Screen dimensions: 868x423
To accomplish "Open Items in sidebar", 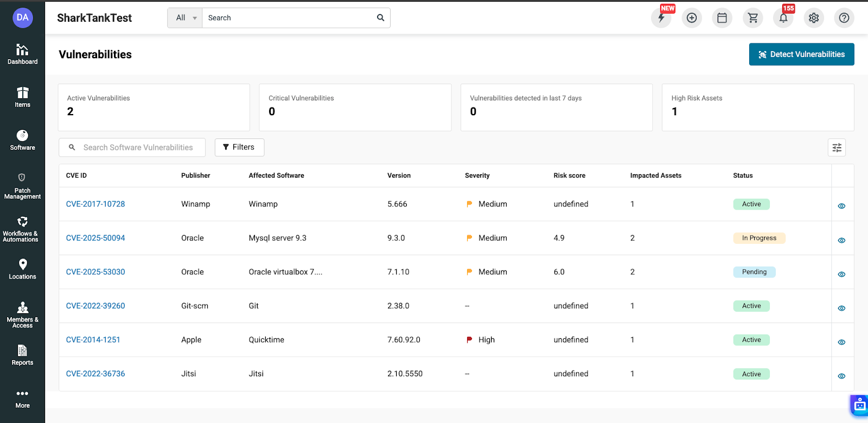I will pyautogui.click(x=22, y=97).
